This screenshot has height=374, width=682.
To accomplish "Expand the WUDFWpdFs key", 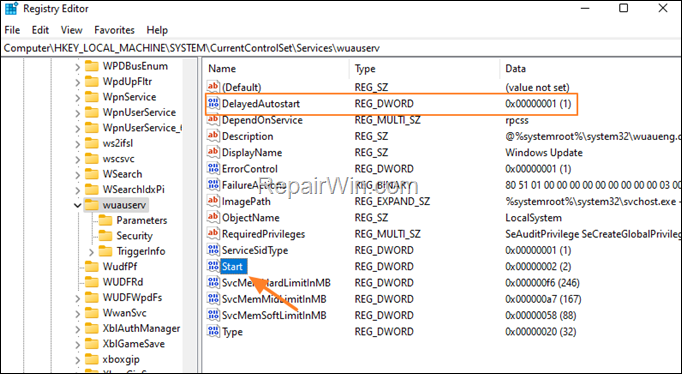I will click(x=77, y=298).
